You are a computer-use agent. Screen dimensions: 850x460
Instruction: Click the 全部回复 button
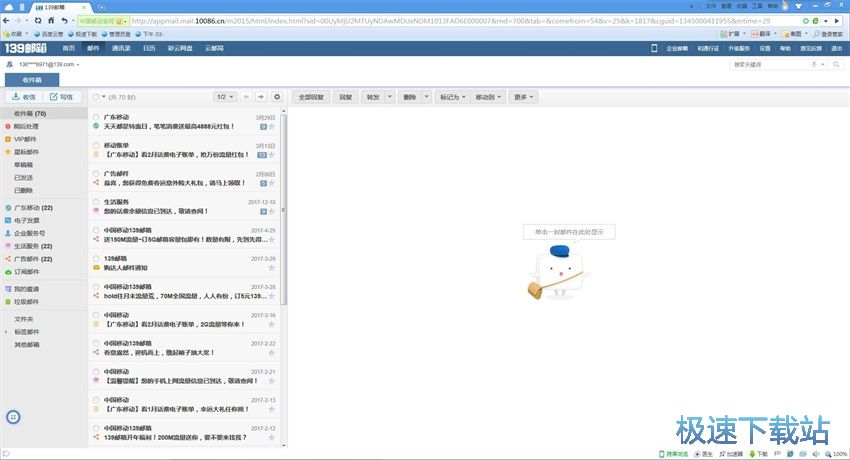[311, 97]
